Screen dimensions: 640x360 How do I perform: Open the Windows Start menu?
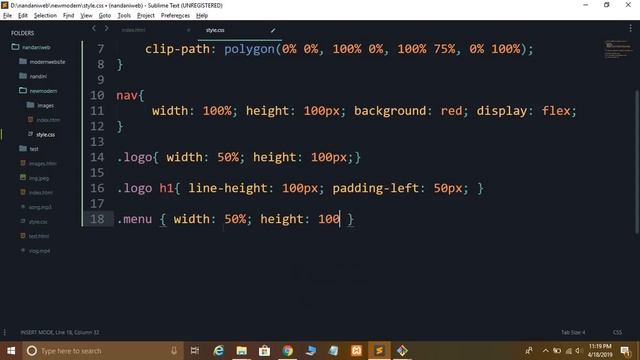click(11, 351)
